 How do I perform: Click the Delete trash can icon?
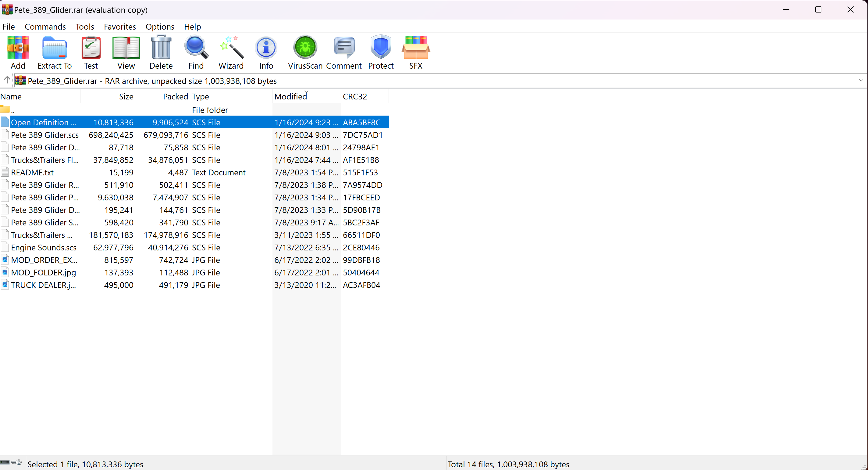[161, 52]
